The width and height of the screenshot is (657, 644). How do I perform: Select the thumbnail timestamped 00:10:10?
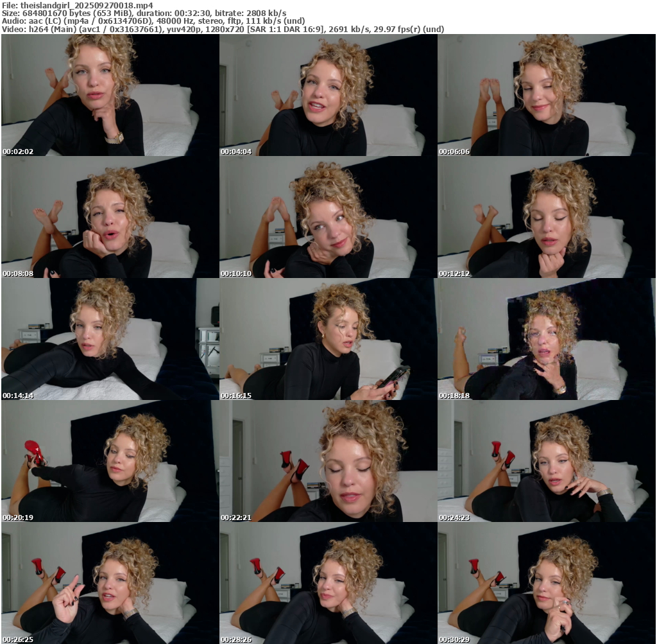pos(328,217)
